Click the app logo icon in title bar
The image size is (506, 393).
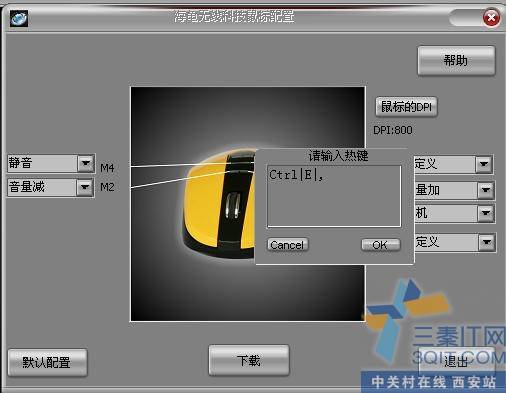pyautogui.click(x=19, y=18)
